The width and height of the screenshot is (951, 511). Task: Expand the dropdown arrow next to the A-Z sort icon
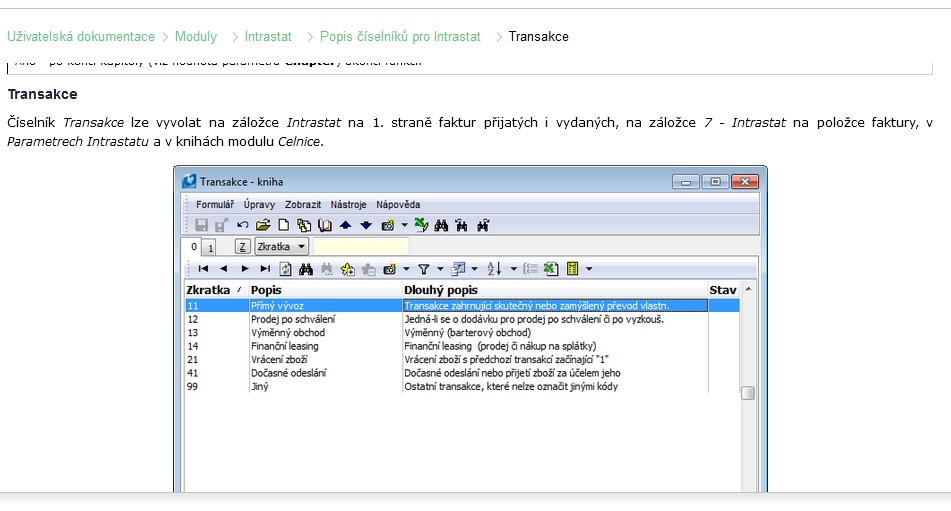[x=514, y=269]
